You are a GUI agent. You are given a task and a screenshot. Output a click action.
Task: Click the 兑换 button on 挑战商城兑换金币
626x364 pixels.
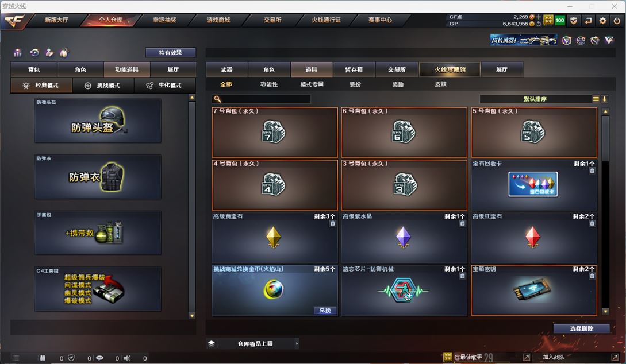(x=325, y=310)
